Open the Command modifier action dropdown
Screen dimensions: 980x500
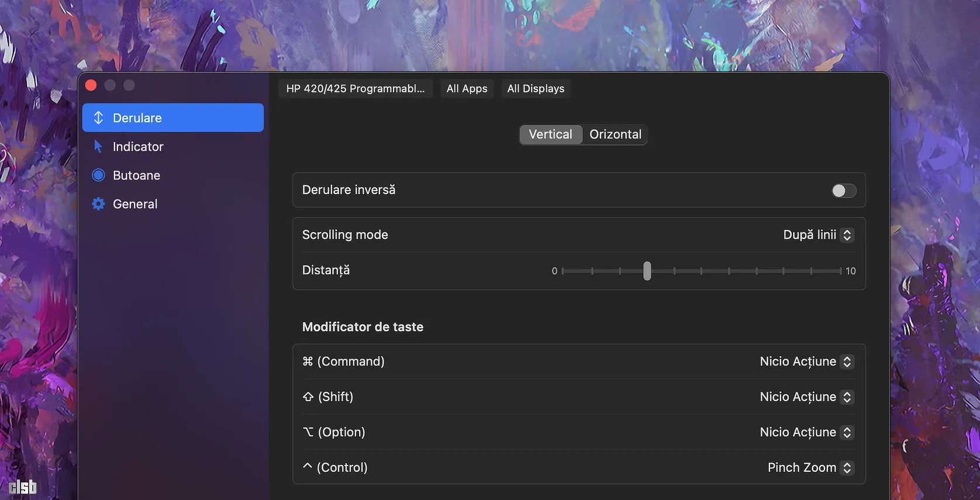tap(806, 361)
